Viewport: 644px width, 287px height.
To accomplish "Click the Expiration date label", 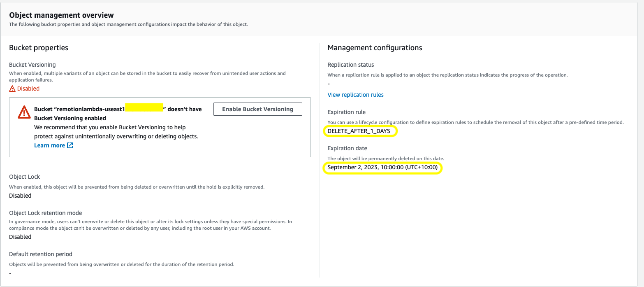I will (x=347, y=148).
